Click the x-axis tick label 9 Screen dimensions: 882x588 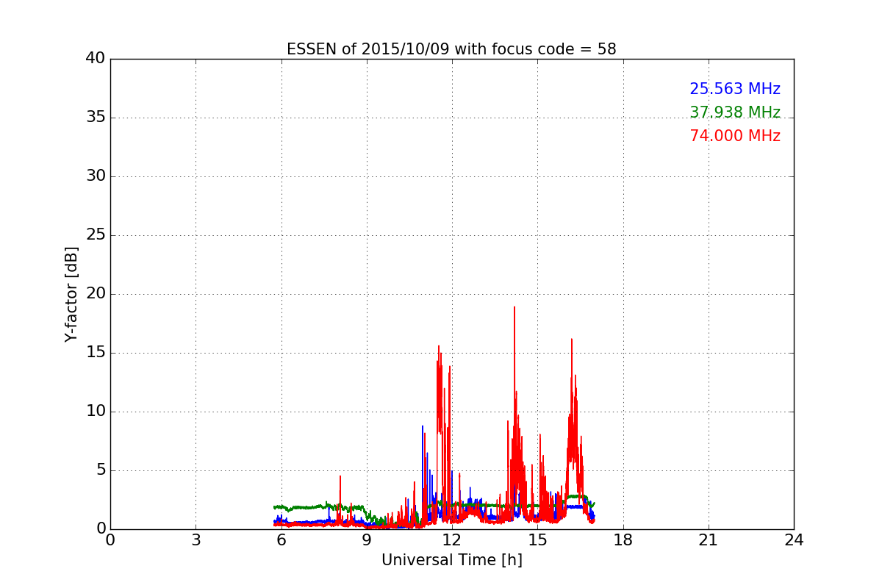(367, 540)
